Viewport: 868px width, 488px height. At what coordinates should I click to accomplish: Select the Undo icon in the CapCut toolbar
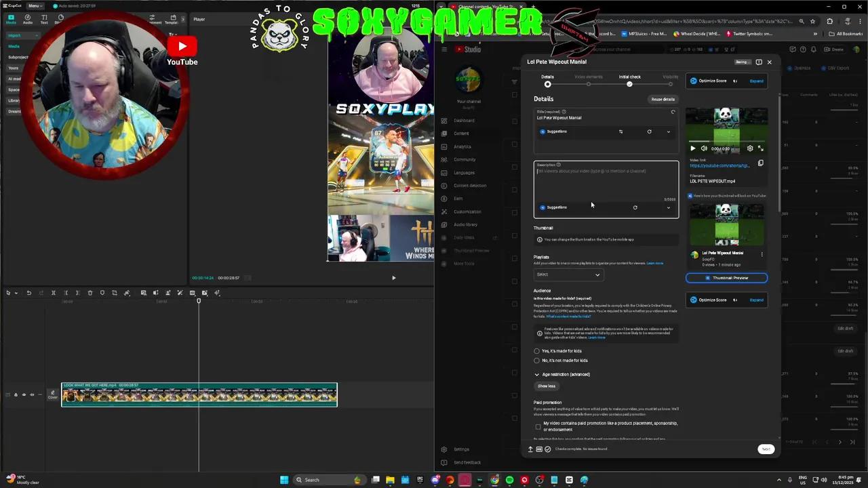coord(29,293)
